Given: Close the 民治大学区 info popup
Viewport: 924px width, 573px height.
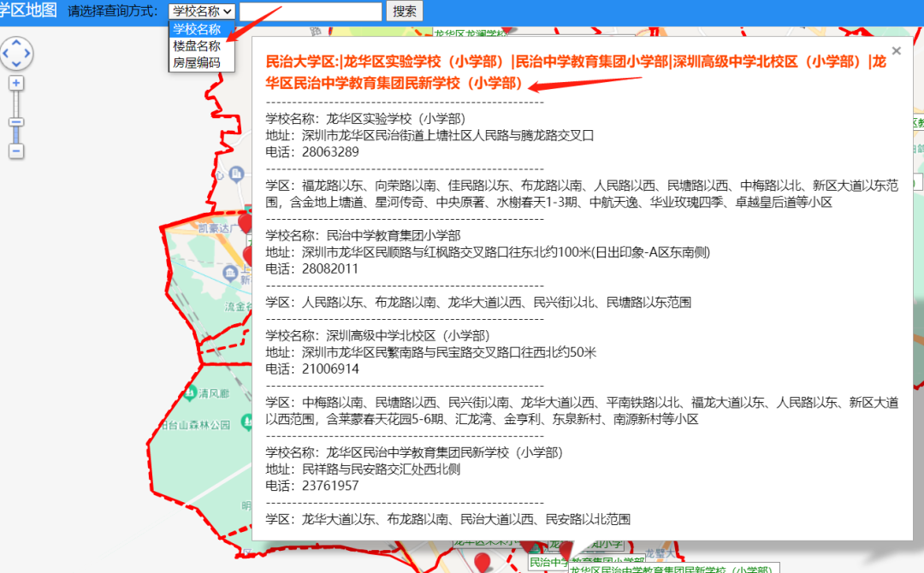Looking at the screenshot, I should 897,51.
